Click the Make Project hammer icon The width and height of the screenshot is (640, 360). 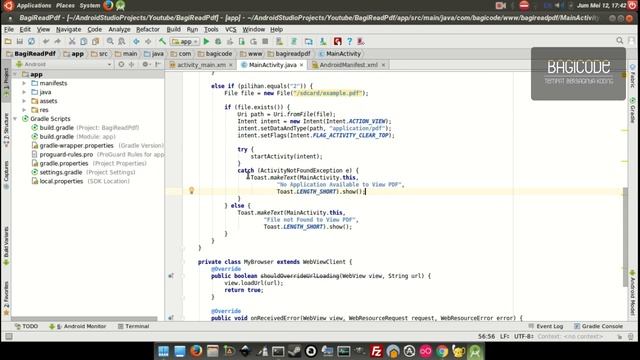162,41
